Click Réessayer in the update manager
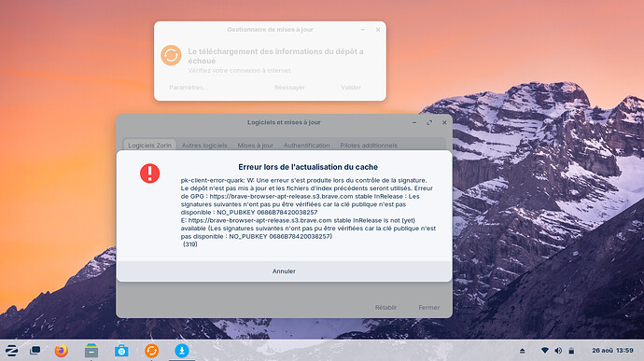 [289, 88]
